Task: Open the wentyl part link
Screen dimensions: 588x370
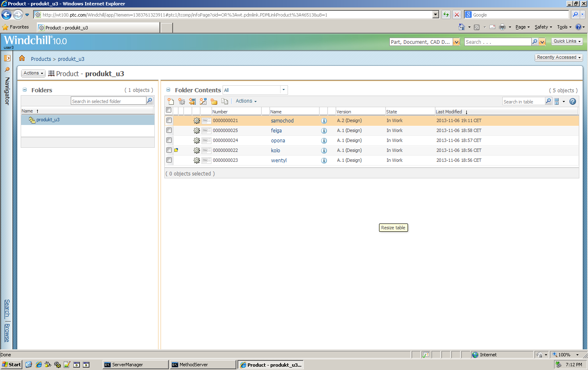Action: (279, 161)
